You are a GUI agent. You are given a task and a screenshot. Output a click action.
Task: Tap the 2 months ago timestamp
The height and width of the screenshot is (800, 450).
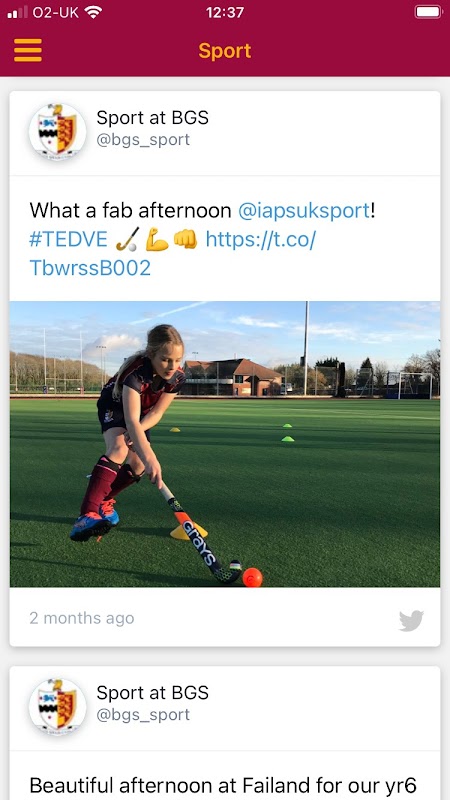82,618
